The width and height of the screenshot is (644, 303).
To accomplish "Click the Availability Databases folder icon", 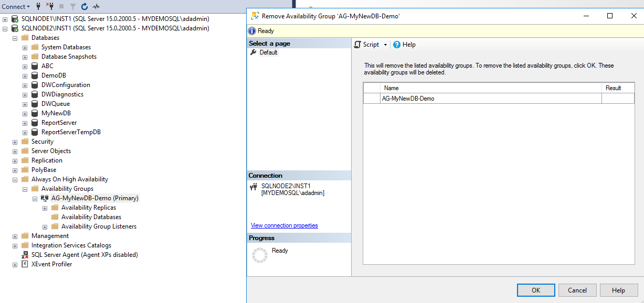I will tap(55, 217).
